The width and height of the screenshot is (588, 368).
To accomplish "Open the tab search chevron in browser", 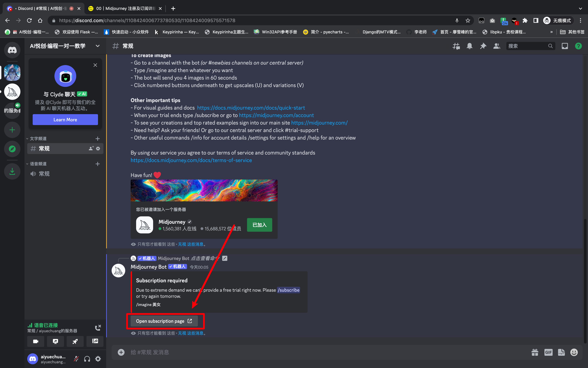I will pos(581,9).
